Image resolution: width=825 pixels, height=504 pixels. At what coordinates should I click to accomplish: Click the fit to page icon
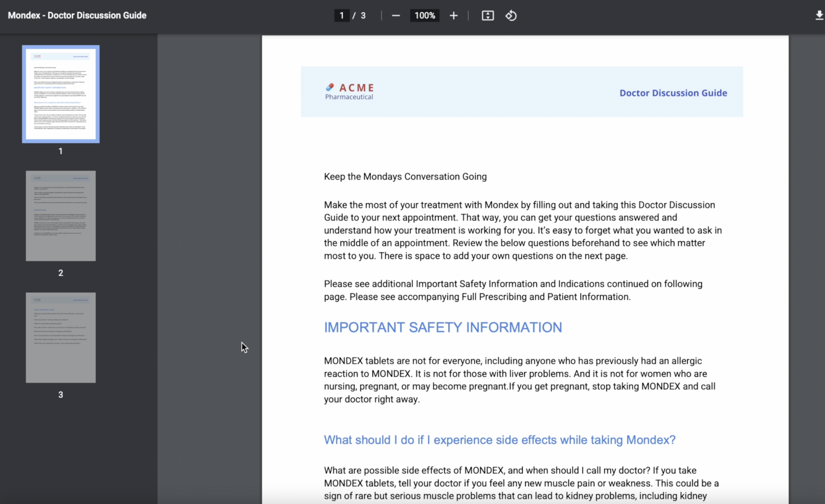click(488, 16)
